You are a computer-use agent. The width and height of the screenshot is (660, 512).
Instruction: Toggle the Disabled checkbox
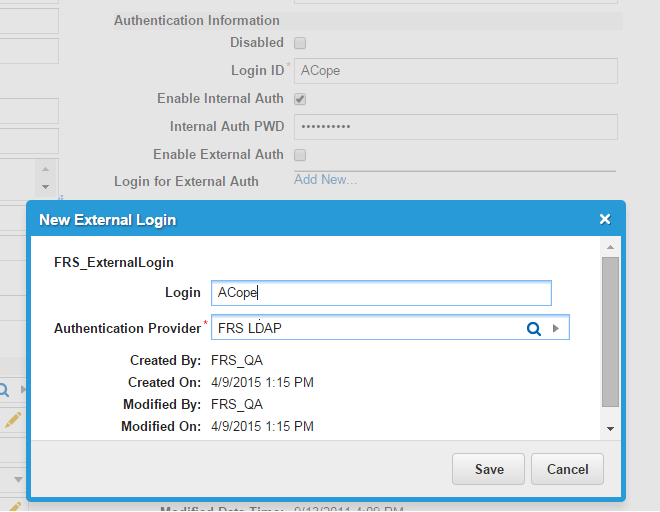point(300,43)
